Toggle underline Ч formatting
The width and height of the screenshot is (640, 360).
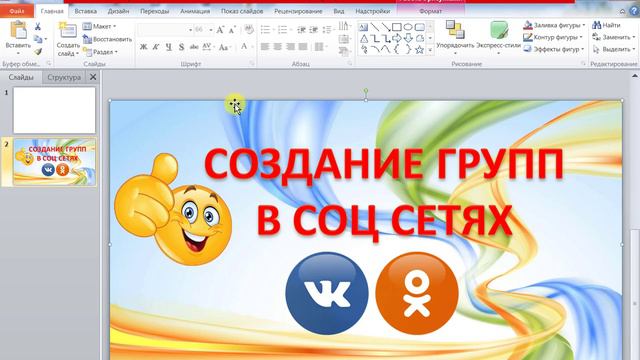coord(169,47)
